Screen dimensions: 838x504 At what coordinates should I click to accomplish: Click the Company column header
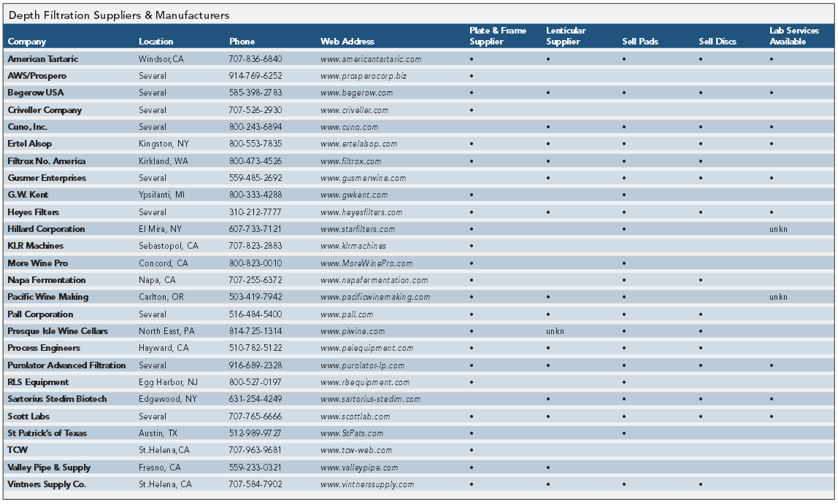point(27,42)
